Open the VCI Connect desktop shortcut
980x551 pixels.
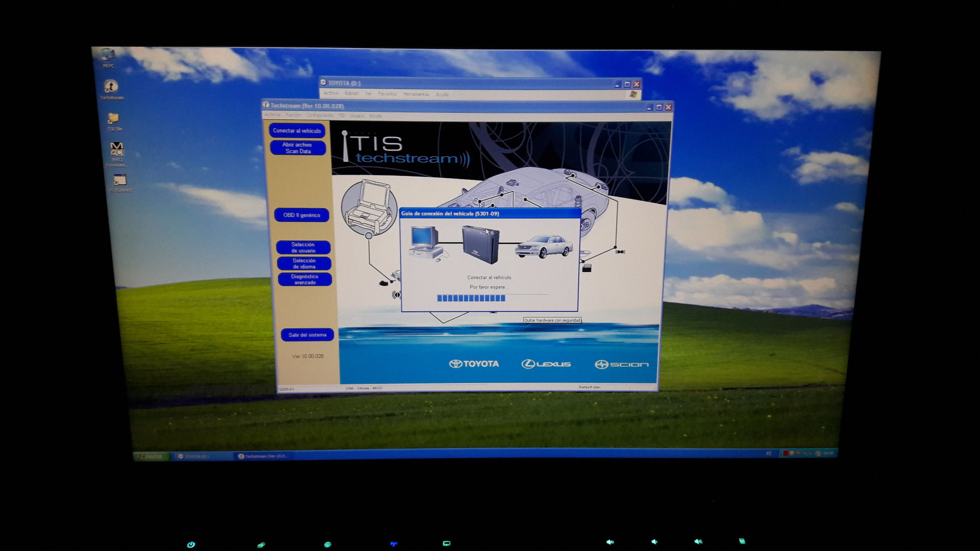(x=120, y=181)
